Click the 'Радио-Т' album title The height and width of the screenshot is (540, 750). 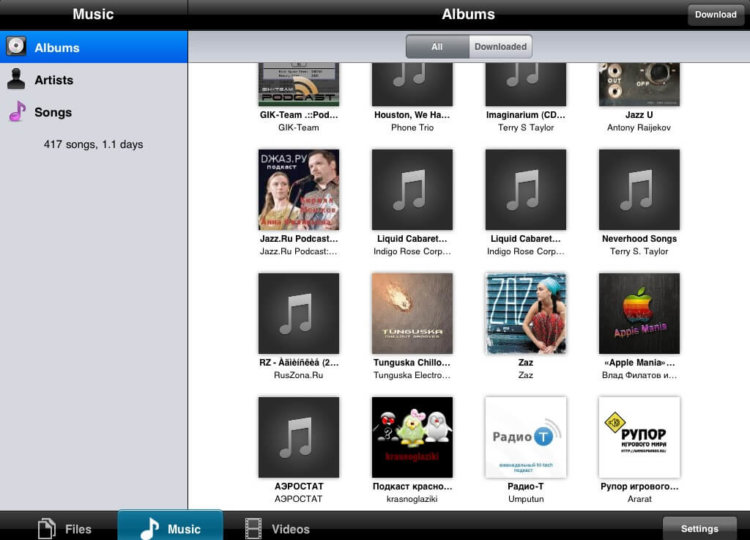526,486
